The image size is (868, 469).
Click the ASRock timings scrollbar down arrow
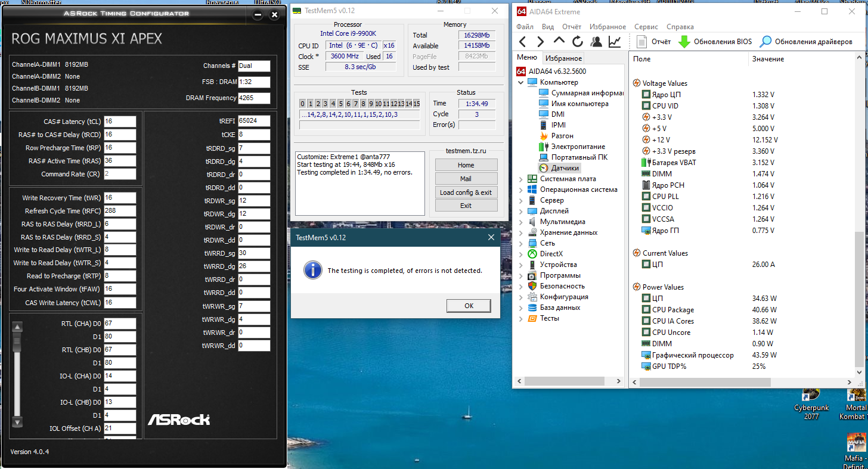click(x=17, y=422)
